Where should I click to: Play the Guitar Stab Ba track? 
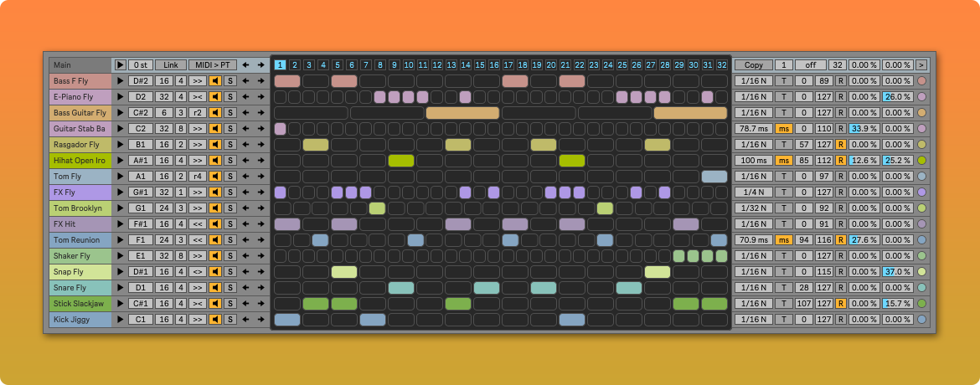pos(120,129)
